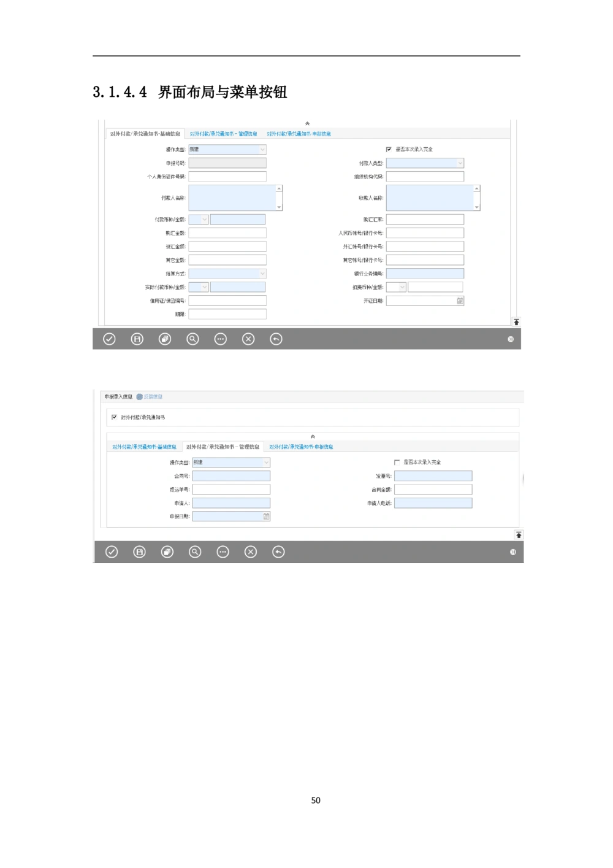Open the 扣费币种 currency dropdown
The height and width of the screenshot is (868, 613).
402,287
